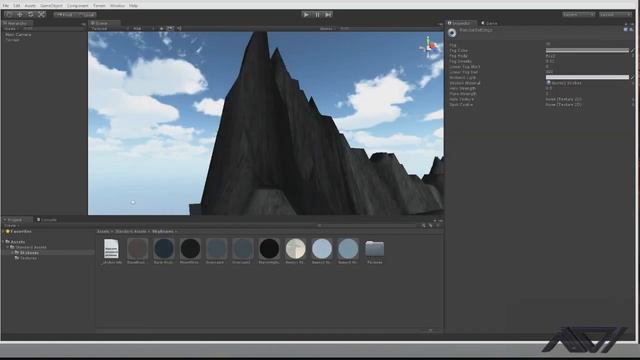
Task: Open the Fog Color swatch
Action: click(x=587, y=50)
